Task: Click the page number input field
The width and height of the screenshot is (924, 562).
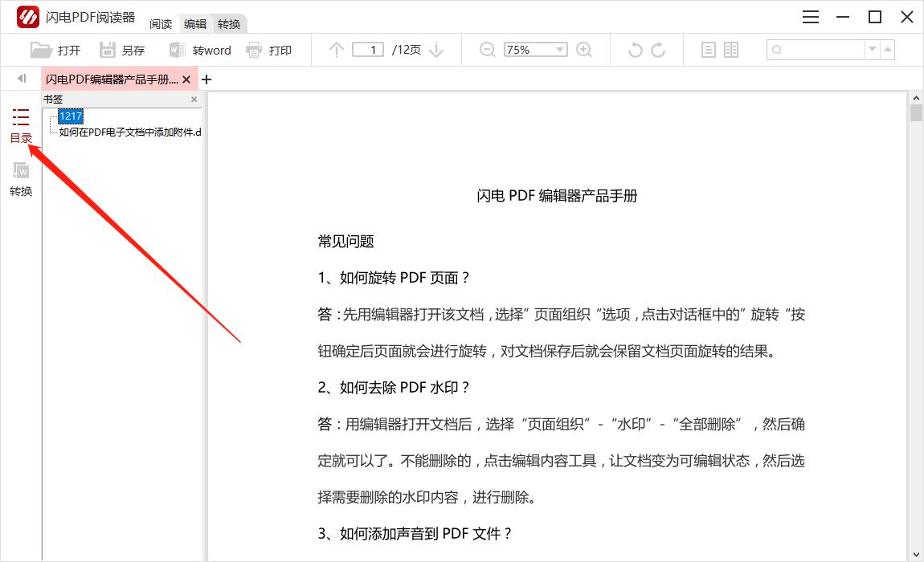Action: 369,50
